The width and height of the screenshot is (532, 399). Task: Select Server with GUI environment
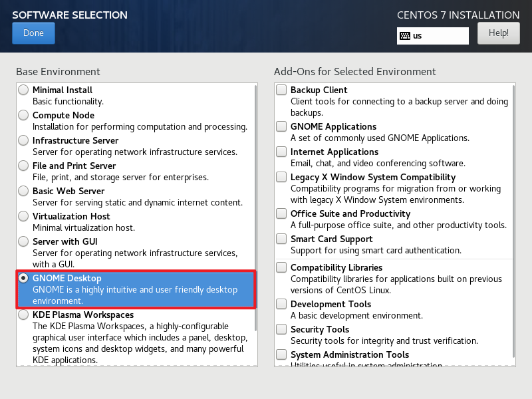point(23,241)
